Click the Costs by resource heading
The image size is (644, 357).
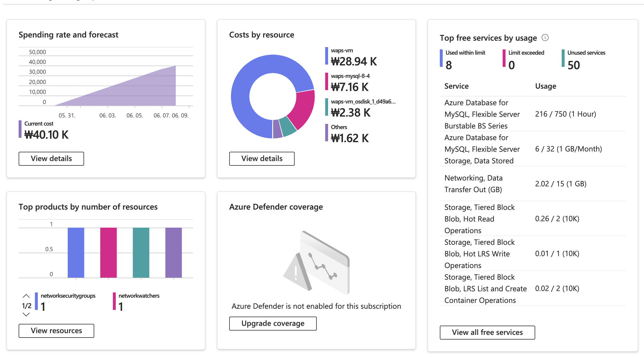pos(261,35)
